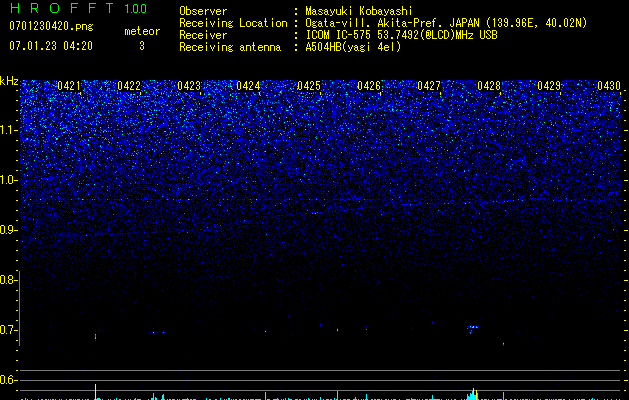The width and height of the screenshot is (629, 400).
Task: Click the 0426 time marker
Action: 369,86
